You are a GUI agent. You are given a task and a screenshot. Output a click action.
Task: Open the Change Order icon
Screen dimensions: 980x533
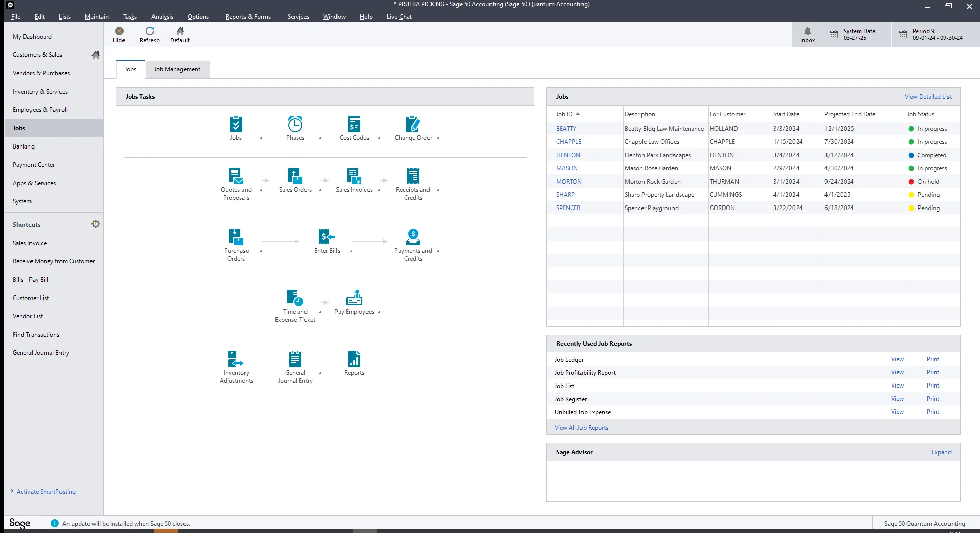[413, 125]
